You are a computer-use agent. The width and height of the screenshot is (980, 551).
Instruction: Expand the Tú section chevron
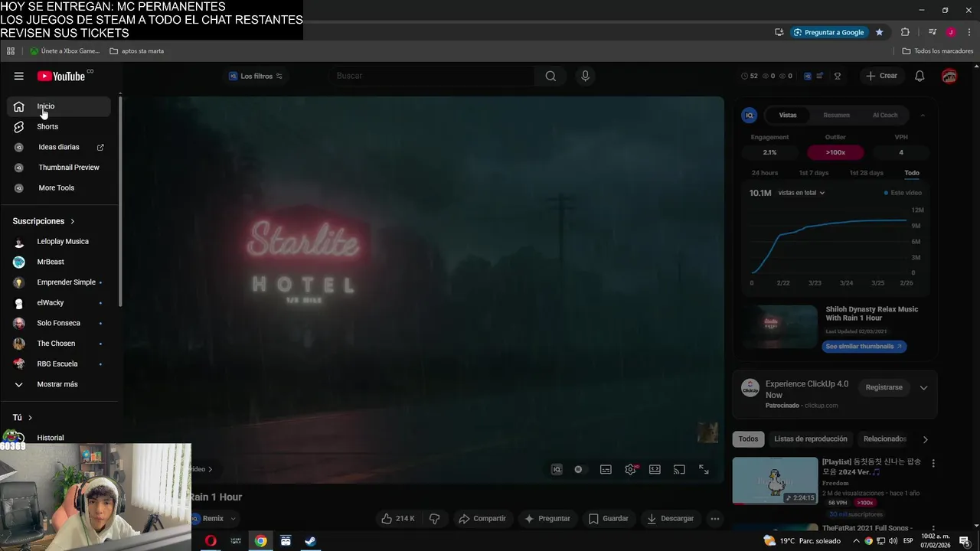(30, 418)
